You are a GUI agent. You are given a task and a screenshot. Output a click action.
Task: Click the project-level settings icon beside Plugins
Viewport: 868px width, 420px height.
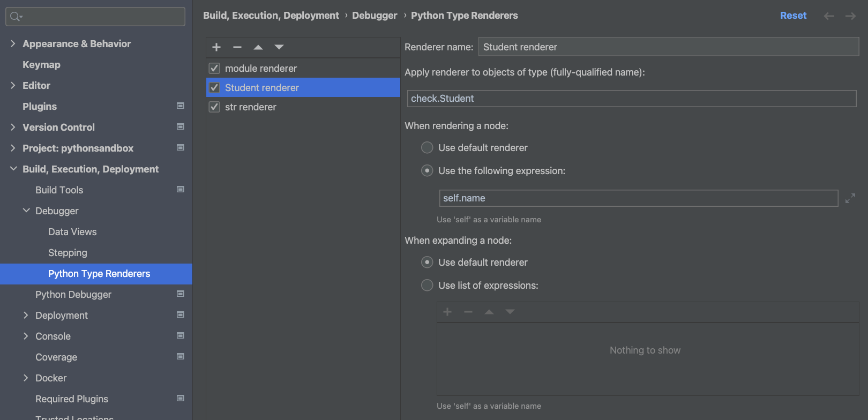(181, 106)
